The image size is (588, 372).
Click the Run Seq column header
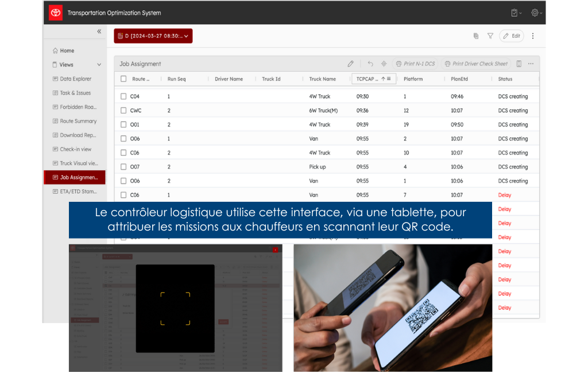point(177,79)
